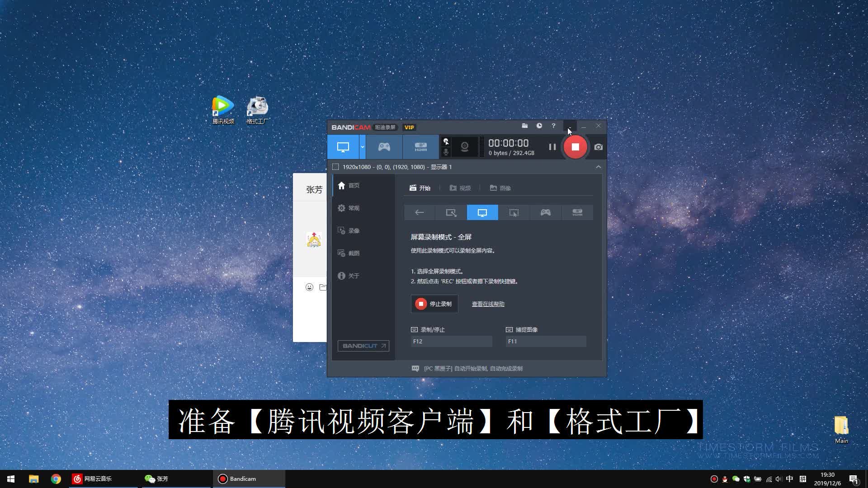Pause the recording
868x488 pixels.
(x=552, y=147)
